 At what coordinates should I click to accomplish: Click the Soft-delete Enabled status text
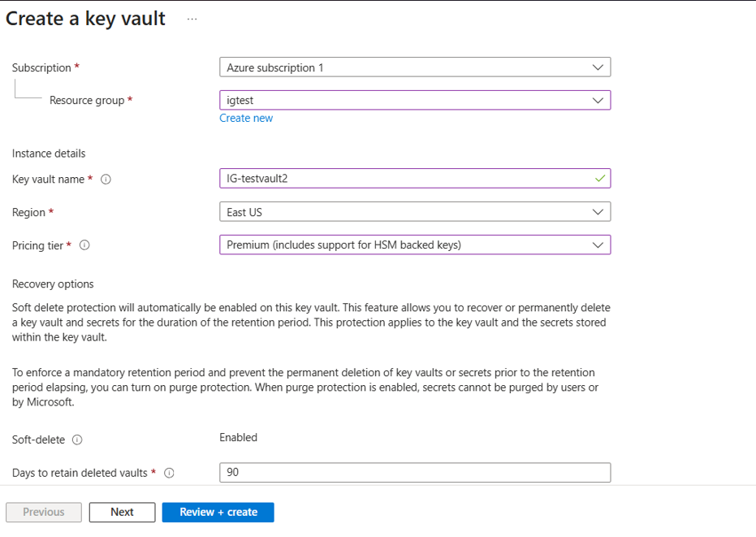point(238,438)
